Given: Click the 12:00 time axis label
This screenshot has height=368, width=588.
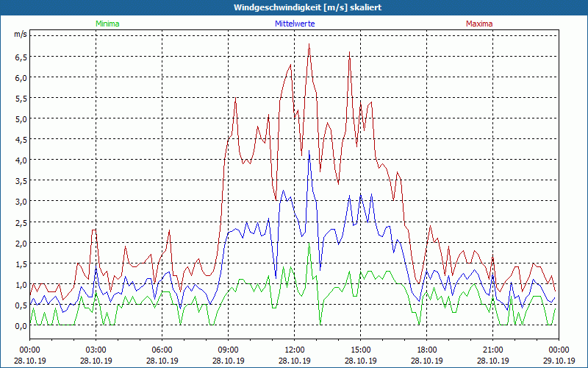Looking at the screenshot, I should [x=295, y=350].
